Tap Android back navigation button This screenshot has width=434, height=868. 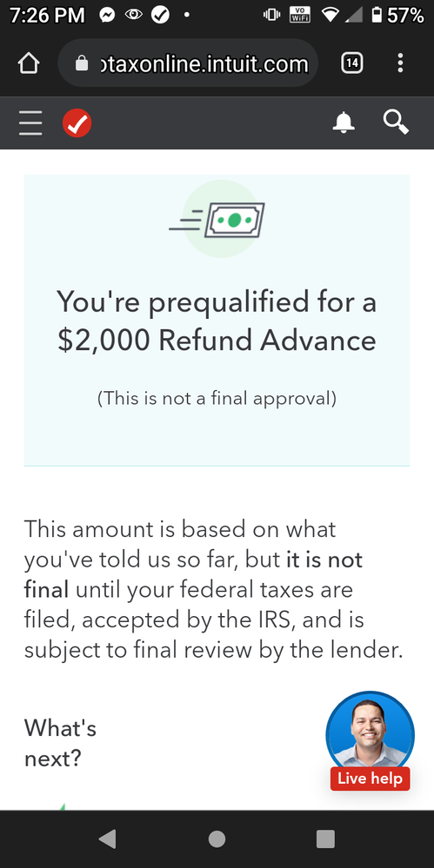107,839
